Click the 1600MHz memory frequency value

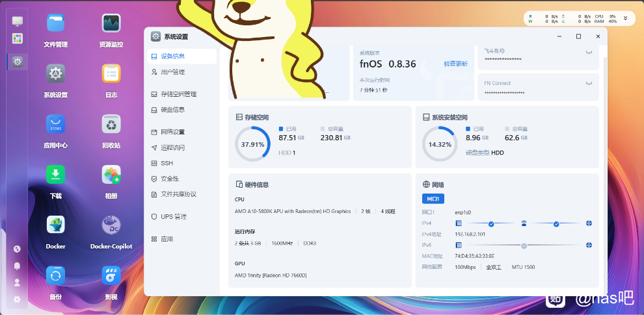(x=282, y=243)
